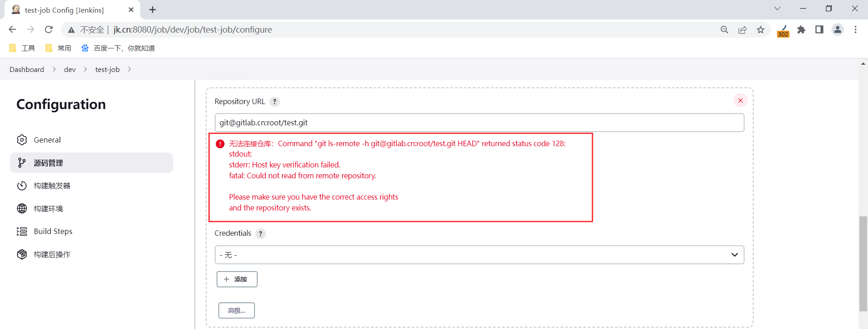Image resolution: width=868 pixels, height=329 pixels.
Task: Open help for Credentials
Action: (260, 234)
